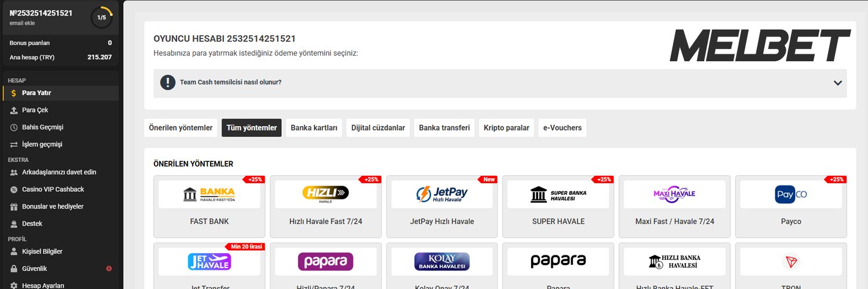Open Casino VIP Cashback menu item
This screenshot has height=289, width=868.
(x=53, y=189)
